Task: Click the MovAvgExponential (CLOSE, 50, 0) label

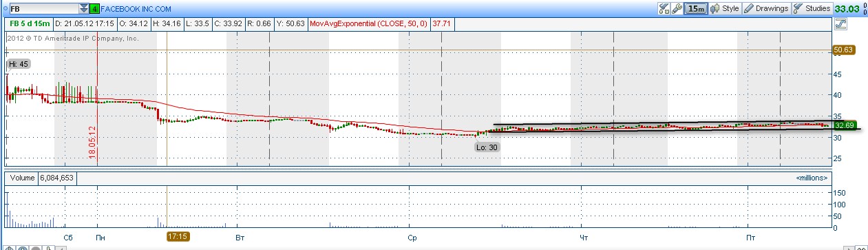Action: point(368,23)
